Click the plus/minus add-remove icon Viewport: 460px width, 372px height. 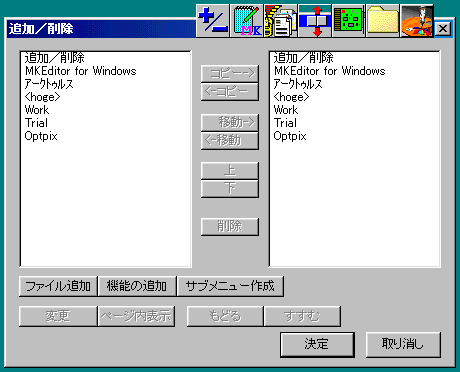[x=213, y=21]
